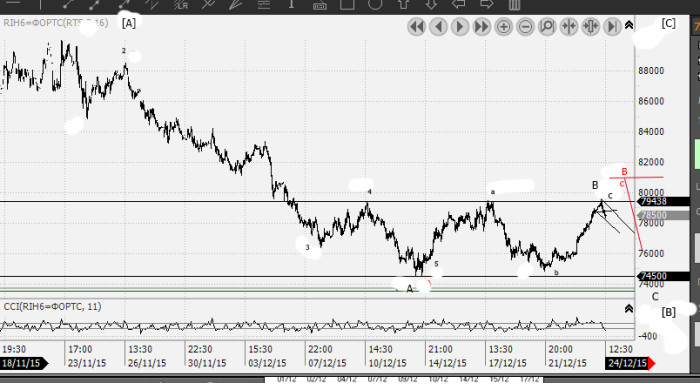This screenshot has width=700, height=384.
Task: Click the 23/11/15 date label
Action: point(87,363)
